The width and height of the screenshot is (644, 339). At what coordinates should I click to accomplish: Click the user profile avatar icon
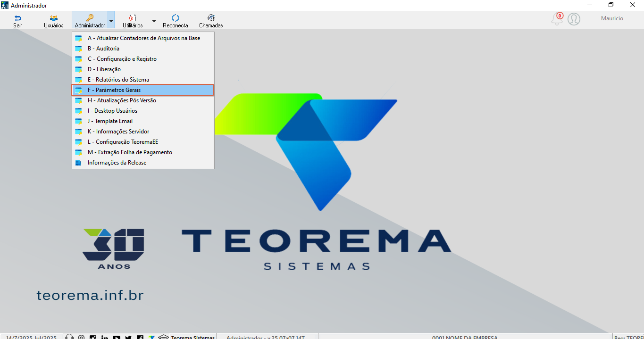(x=574, y=19)
